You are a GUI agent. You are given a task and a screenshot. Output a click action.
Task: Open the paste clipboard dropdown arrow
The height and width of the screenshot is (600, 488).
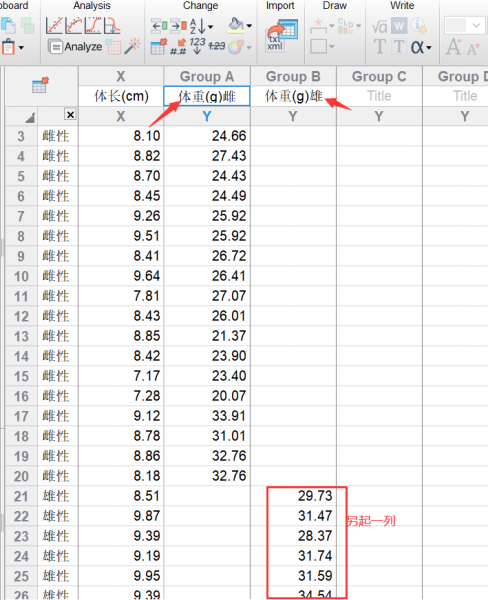pos(21,47)
